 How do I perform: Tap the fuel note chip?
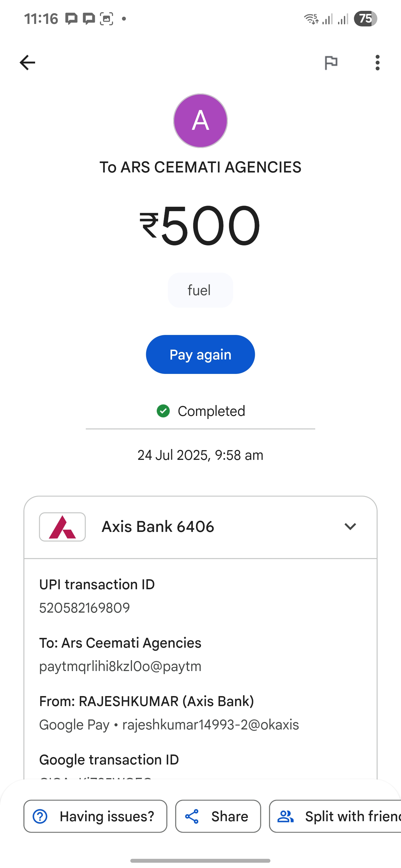tap(200, 290)
